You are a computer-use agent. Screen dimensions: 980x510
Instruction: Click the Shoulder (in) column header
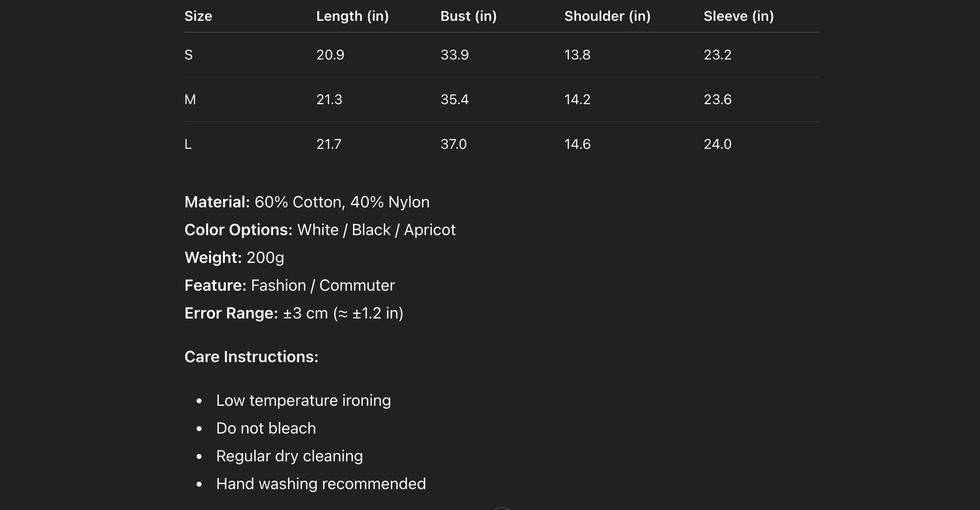pos(607,16)
